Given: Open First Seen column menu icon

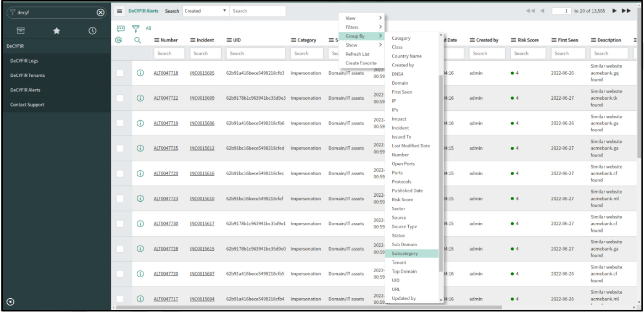Looking at the screenshot, I should coord(554,40).
